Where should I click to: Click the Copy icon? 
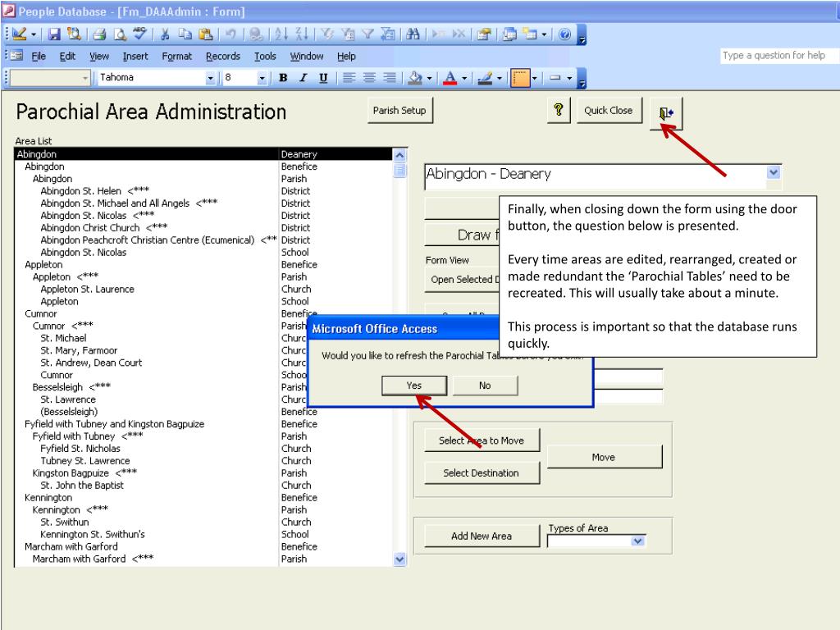point(185,34)
